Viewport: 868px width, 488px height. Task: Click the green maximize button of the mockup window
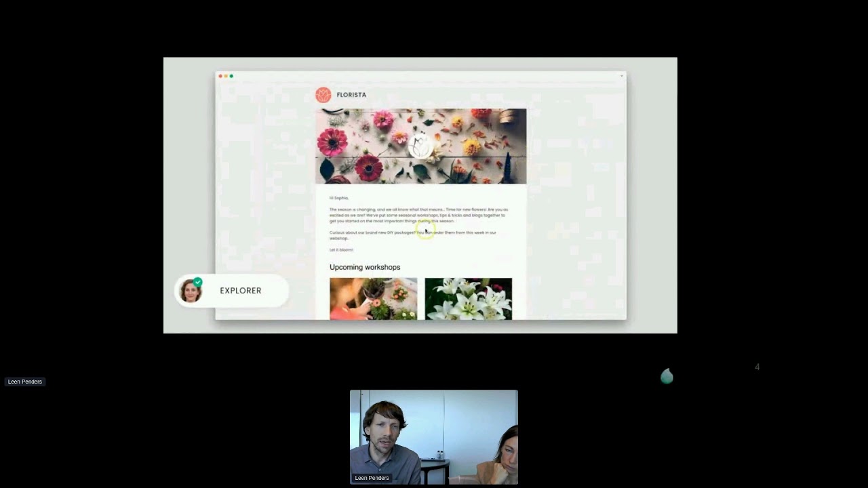point(231,76)
